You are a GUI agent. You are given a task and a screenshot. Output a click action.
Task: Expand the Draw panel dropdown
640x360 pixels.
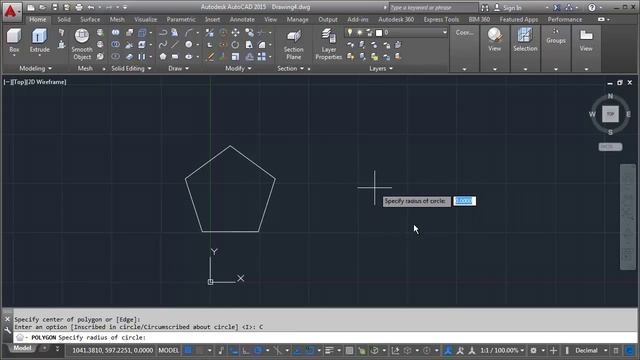pyautogui.click(x=178, y=68)
